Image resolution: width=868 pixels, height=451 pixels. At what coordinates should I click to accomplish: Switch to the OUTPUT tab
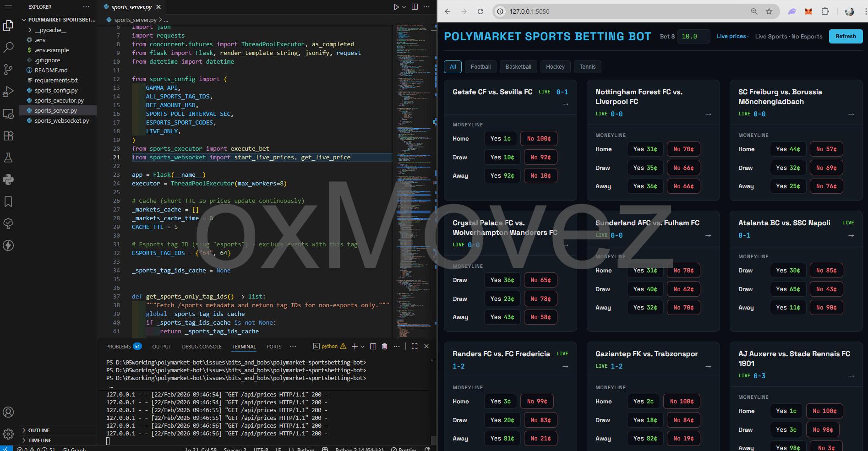click(x=162, y=347)
